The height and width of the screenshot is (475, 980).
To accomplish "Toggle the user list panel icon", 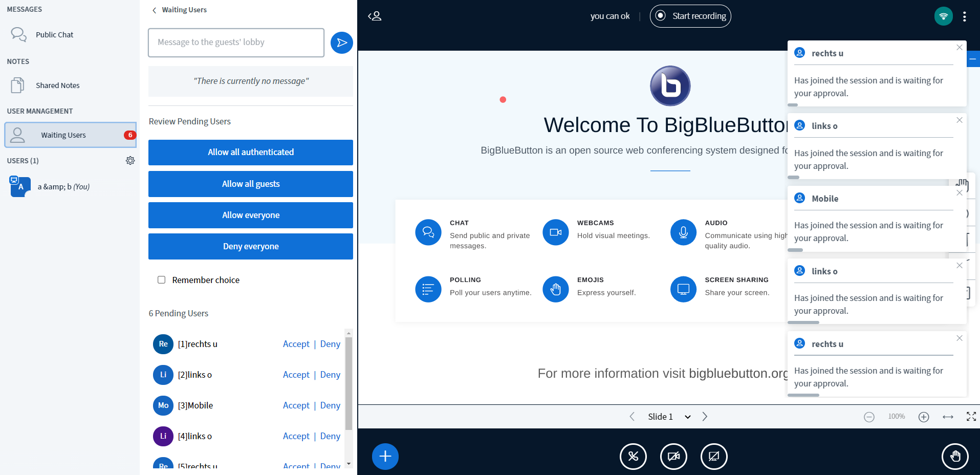I will [x=375, y=16].
